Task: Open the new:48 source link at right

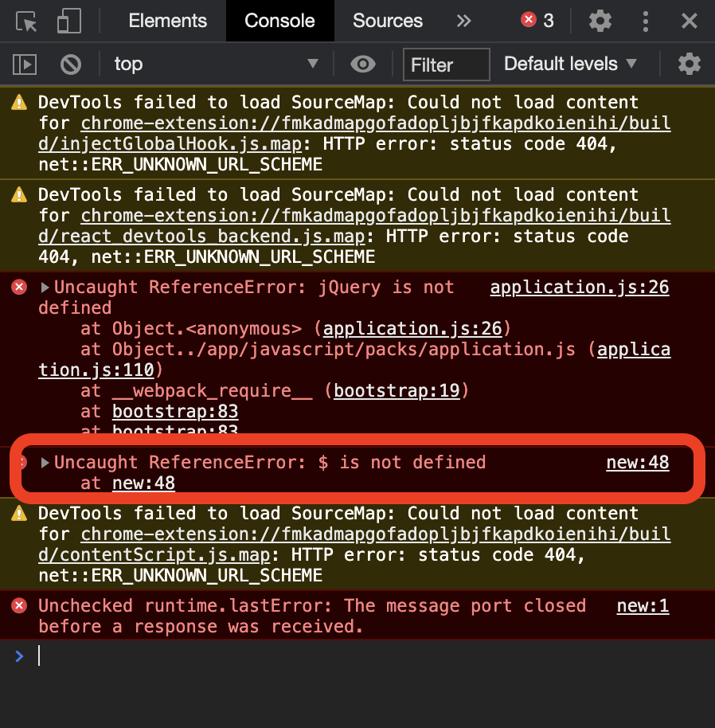Action: click(638, 463)
